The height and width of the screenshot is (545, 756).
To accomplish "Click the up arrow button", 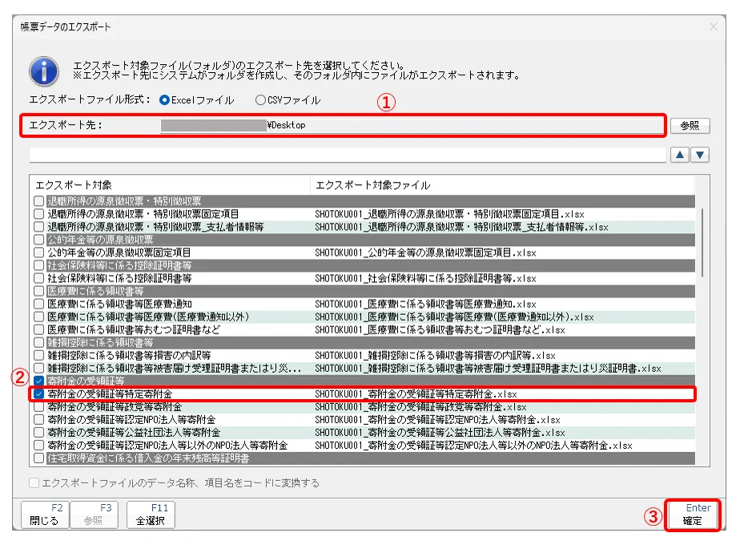I will click(680, 155).
